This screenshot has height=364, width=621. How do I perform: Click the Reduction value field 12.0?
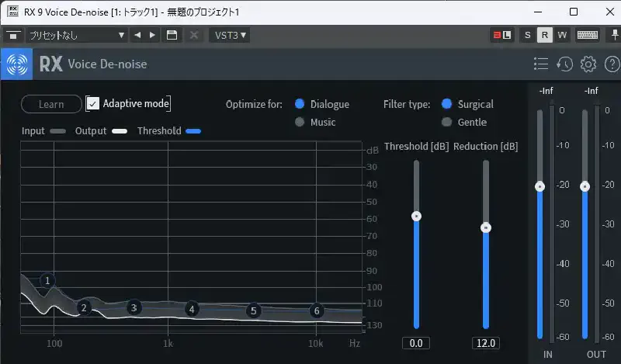coord(486,343)
